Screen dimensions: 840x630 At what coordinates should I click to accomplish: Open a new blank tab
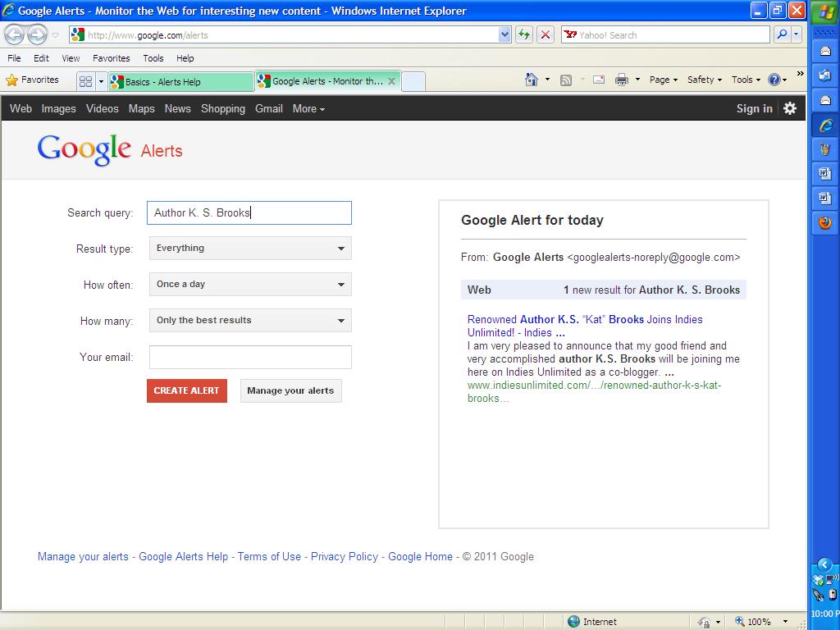[413, 81]
